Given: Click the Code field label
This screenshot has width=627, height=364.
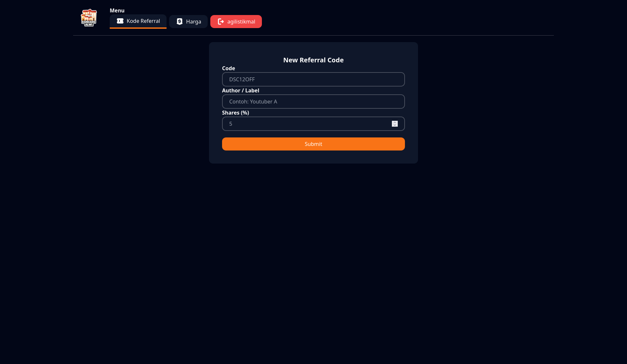Looking at the screenshot, I should click(229, 68).
